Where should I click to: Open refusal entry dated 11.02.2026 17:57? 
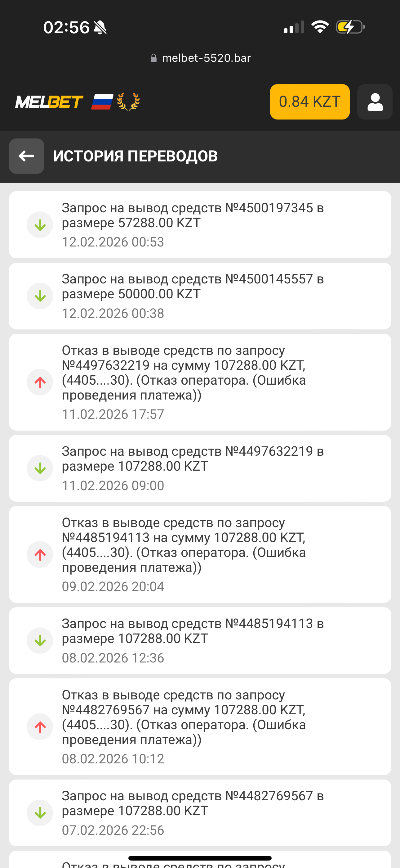[x=200, y=382]
